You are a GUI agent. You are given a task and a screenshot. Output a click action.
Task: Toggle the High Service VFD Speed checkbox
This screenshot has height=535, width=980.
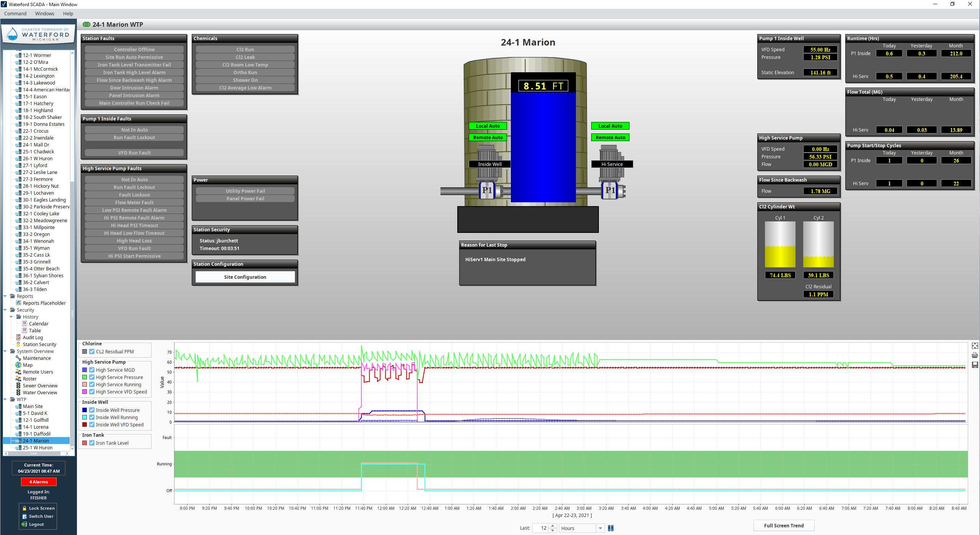tap(92, 392)
